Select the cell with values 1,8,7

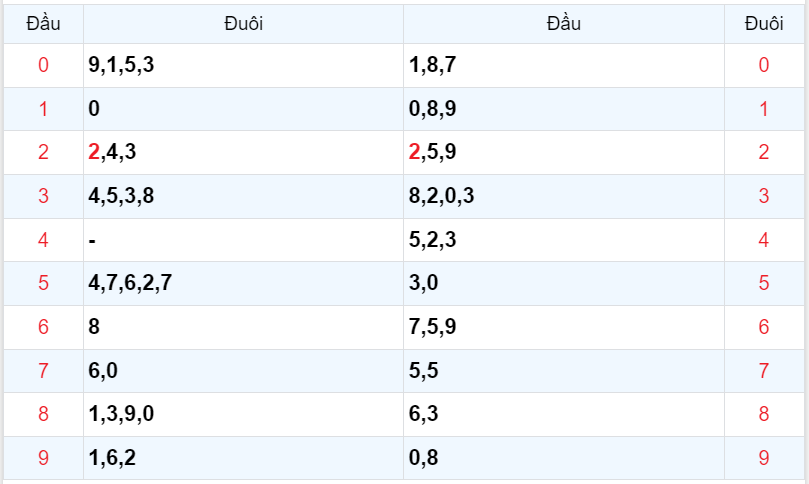[x=433, y=66]
